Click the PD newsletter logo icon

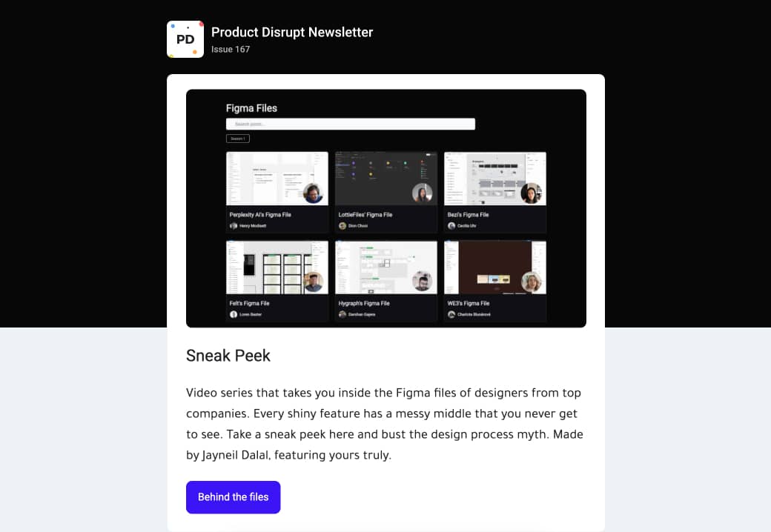click(185, 39)
